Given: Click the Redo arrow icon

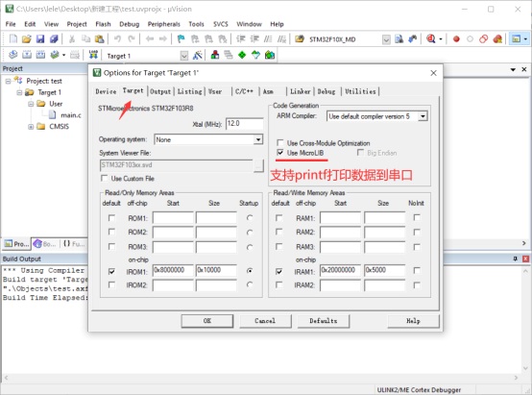Looking at the screenshot, I should pyautogui.click(x=132, y=39).
